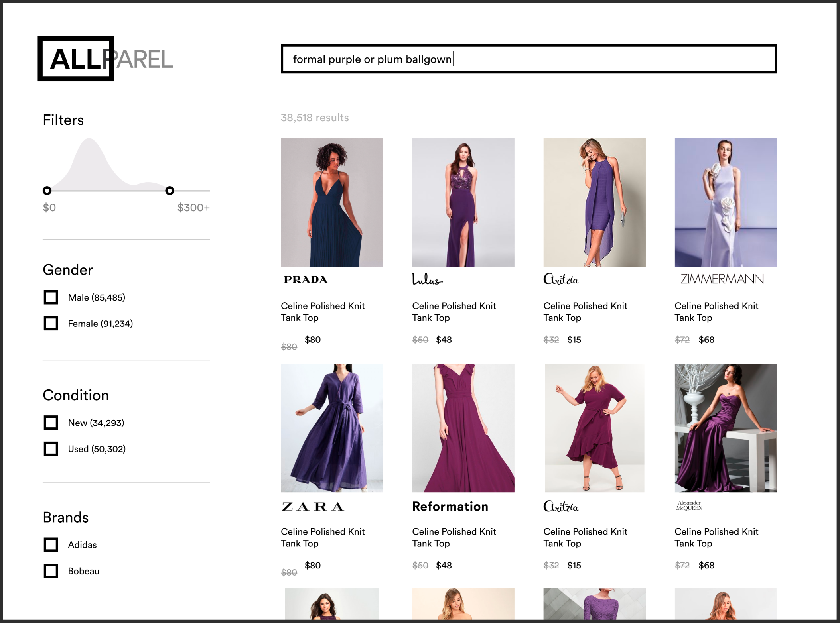
Task: Open Reformation's Celine Polished Knit Tank Top title
Action: point(454,537)
